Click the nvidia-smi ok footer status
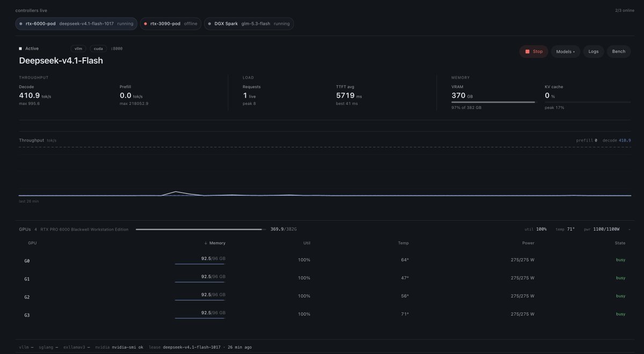The height and width of the screenshot is (354, 644). 119,348
